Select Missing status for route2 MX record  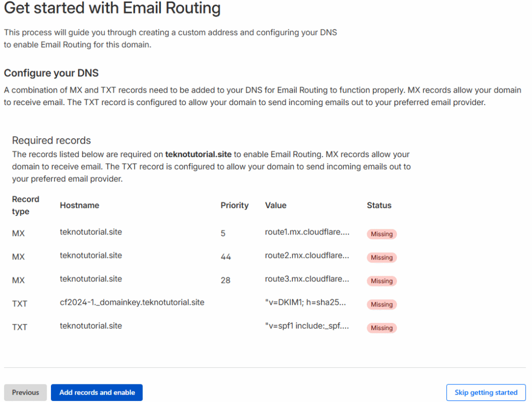(382, 257)
